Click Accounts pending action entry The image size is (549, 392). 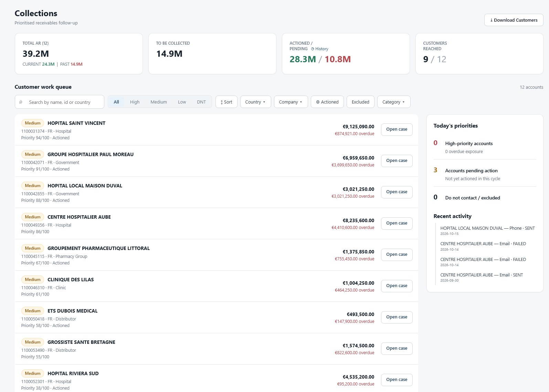[x=471, y=171]
